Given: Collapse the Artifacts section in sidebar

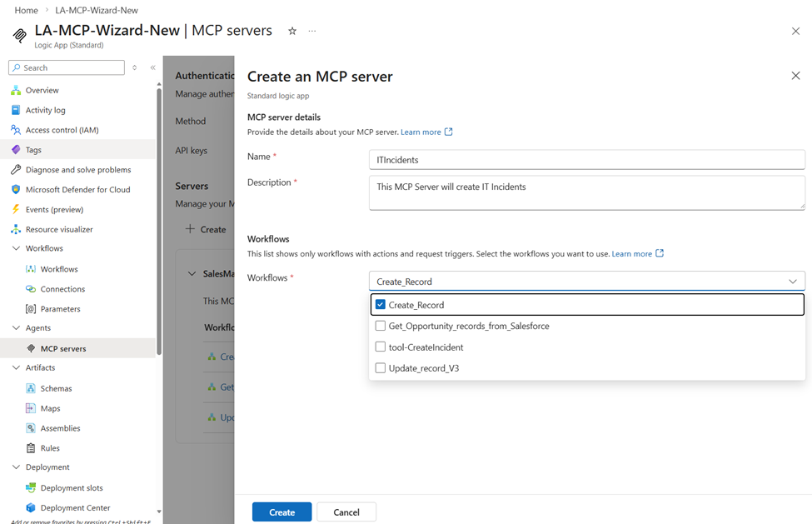Looking at the screenshot, I should point(16,367).
